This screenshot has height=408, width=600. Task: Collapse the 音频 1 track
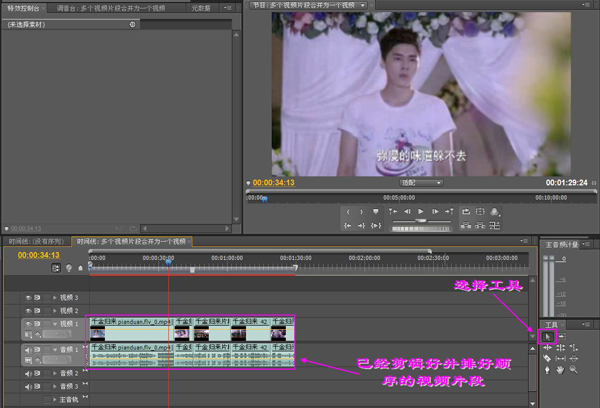(55, 350)
